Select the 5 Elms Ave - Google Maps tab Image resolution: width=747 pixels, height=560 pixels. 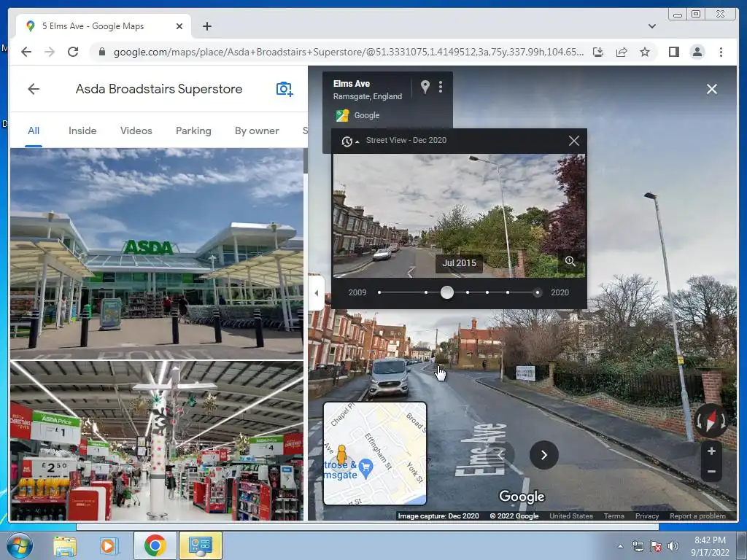tap(104, 27)
